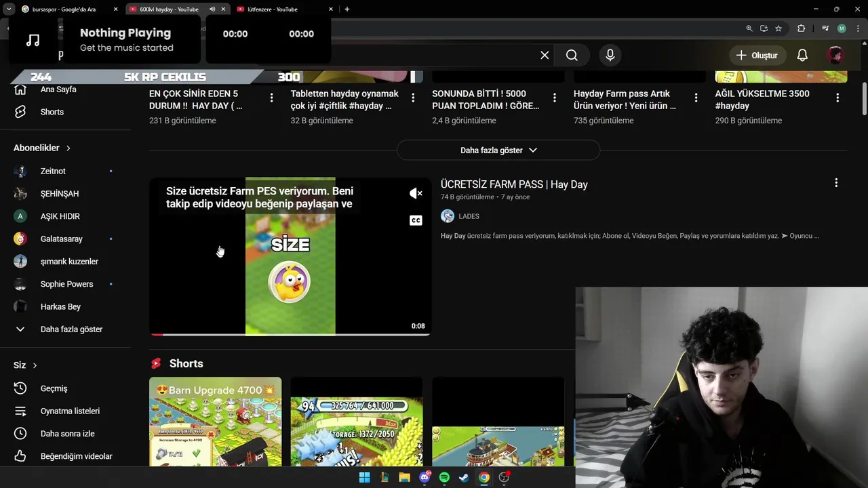868x488 pixels.
Task: Open File Explorer from the taskbar
Action: (404, 478)
